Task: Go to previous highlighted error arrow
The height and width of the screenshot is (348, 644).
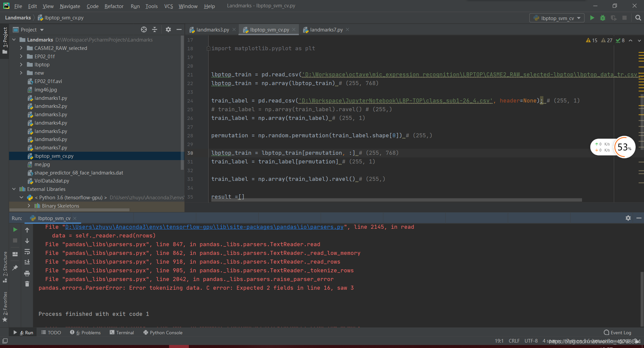Action: click(631, 41)
